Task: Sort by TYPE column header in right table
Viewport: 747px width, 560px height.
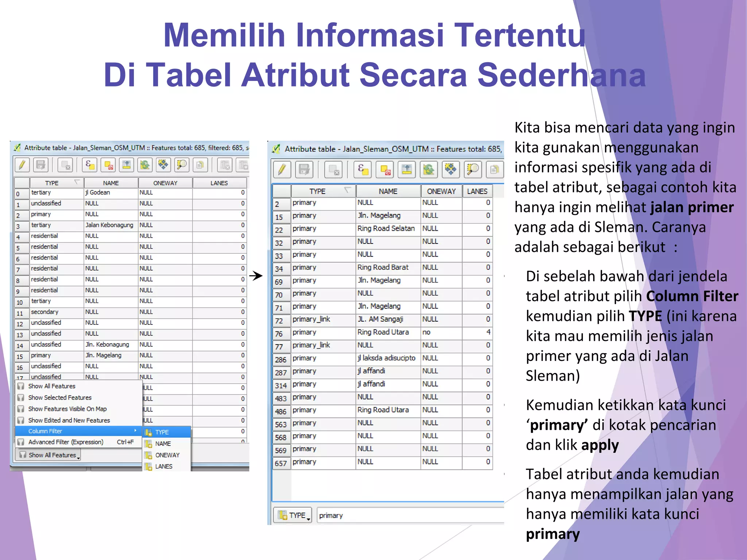Action: click(x=324, y=191)
